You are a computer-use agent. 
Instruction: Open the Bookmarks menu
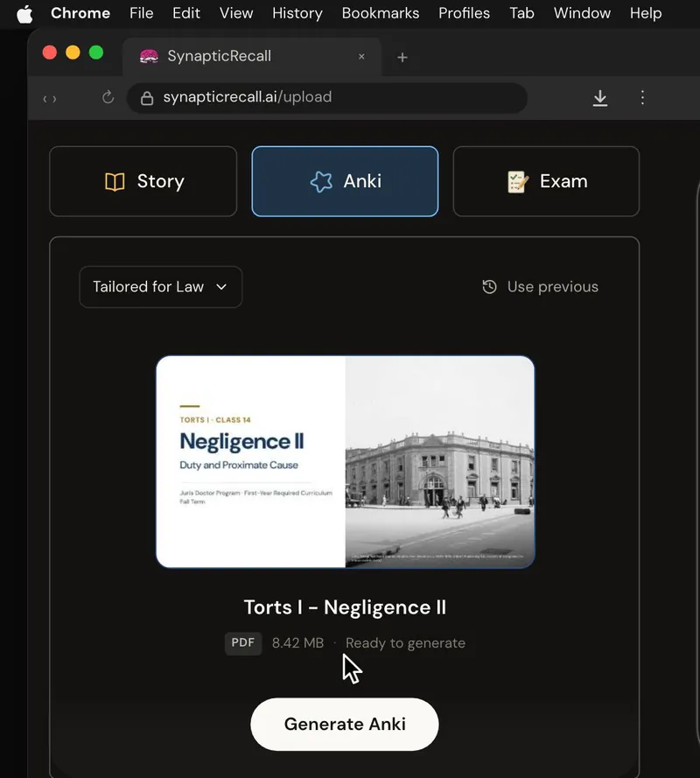click(x=381, y=13)
